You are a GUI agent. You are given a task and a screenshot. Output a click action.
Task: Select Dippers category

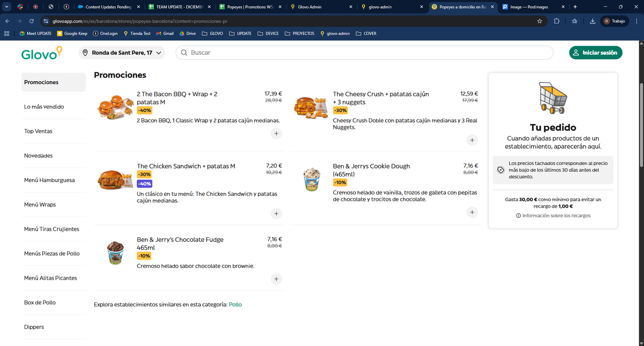[x=53, y=327]
